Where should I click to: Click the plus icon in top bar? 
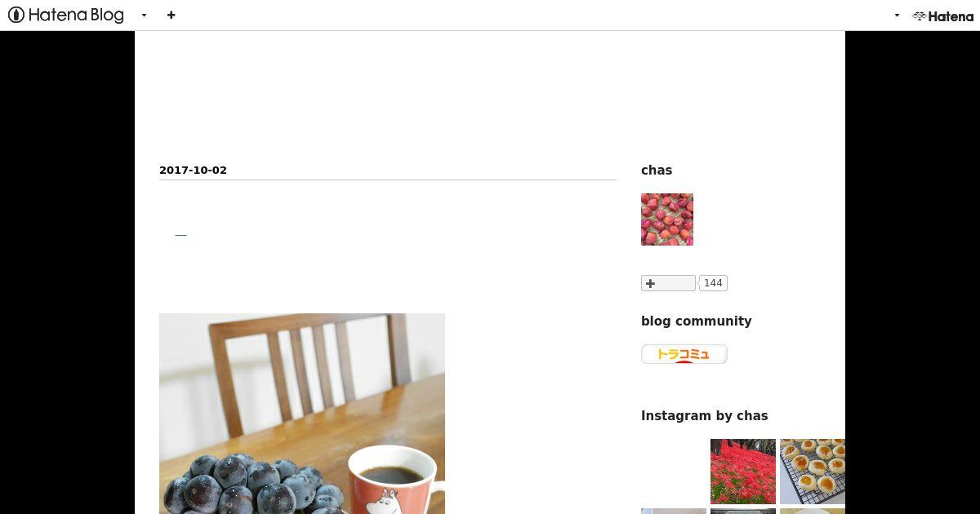171,15
